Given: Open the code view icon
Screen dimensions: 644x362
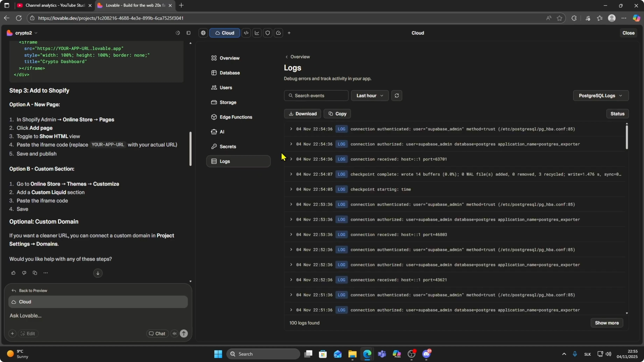Looking at the screenshot, I should coord(246,33).
